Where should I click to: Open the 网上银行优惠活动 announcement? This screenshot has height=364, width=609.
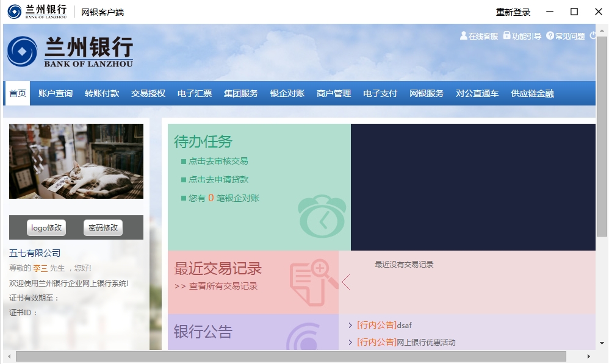(x=406, y=342)
